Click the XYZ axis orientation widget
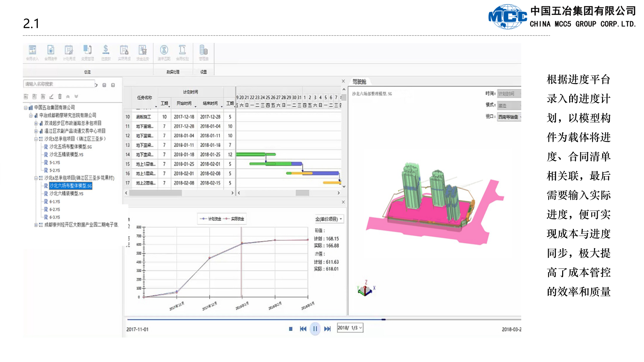Viewport: 644px width, 362px height. [366, 289]
